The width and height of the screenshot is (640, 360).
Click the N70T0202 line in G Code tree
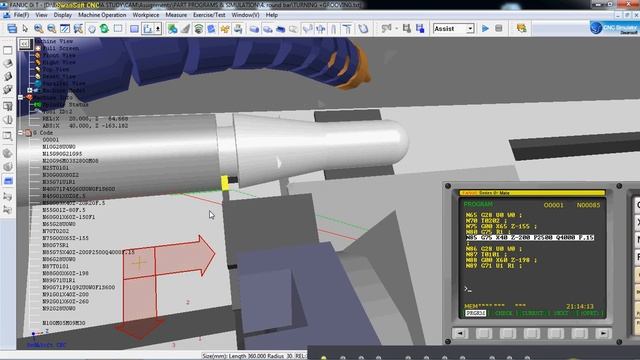click(x=56, y=231)
